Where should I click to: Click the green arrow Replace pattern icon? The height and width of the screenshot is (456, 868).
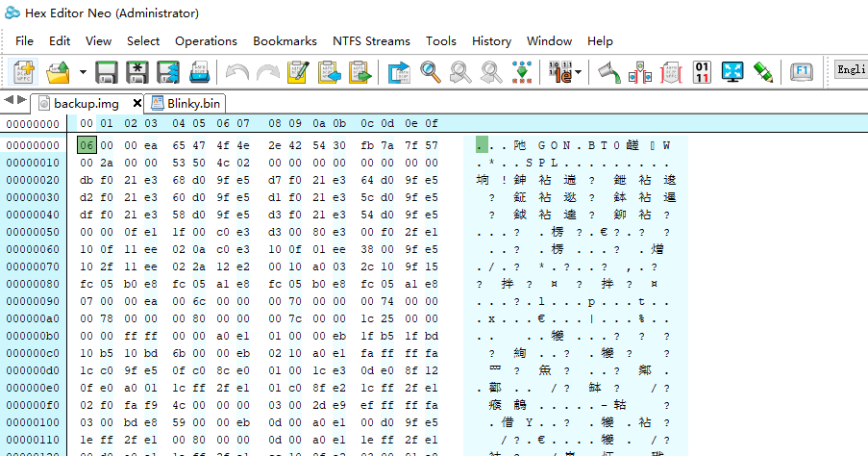pos(521,72)
